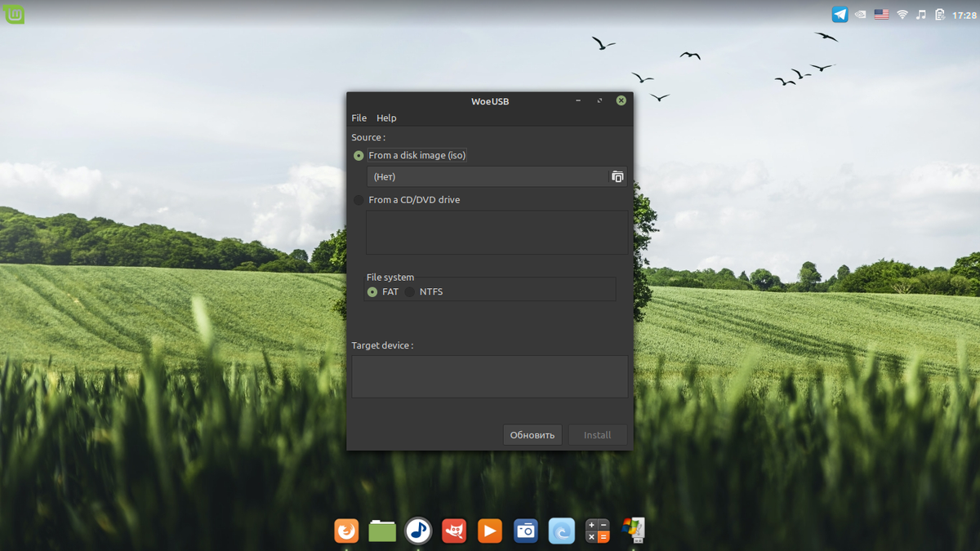Click the Target device list box
The image size is (980, 551).
click(490, 376)
